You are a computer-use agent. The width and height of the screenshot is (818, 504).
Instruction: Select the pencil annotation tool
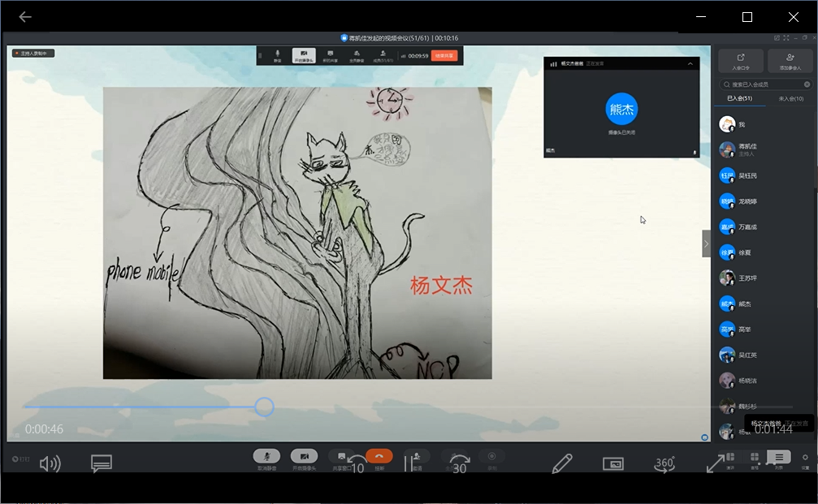point(561,463)
